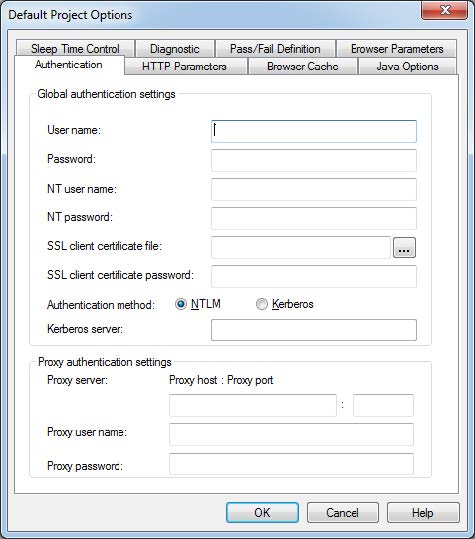Click the Proxy host input field
This screenshot has width=475, height=539.
[x=253, y=405]
